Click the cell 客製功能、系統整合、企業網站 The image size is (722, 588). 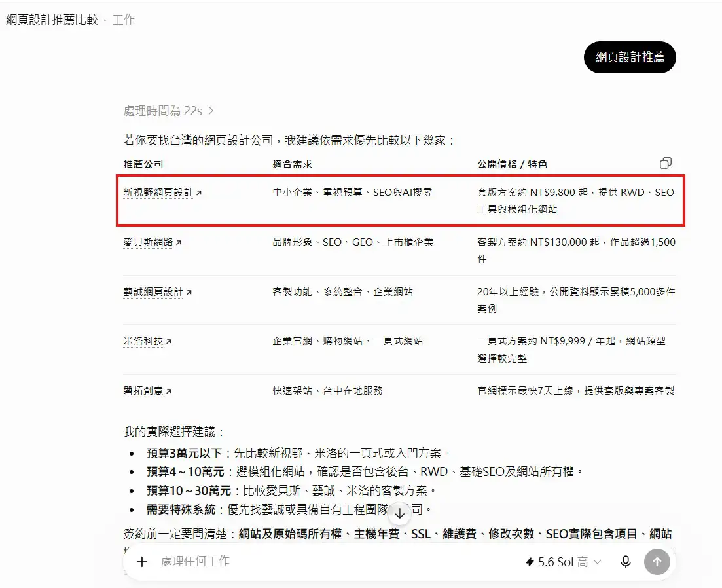[x=342, y=292]
